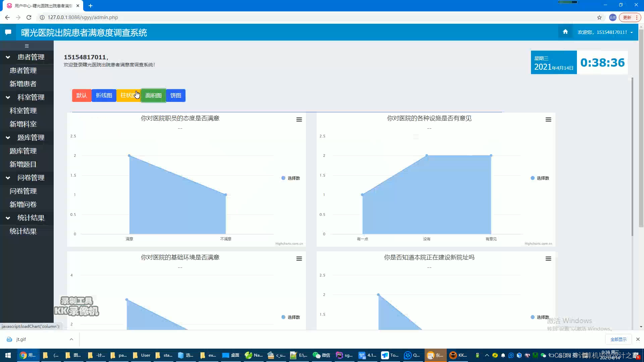Screen dimensions: 644x362
Task: Open chart menu for 你对医院职员的态度是否满意
Action: (299, 120)
